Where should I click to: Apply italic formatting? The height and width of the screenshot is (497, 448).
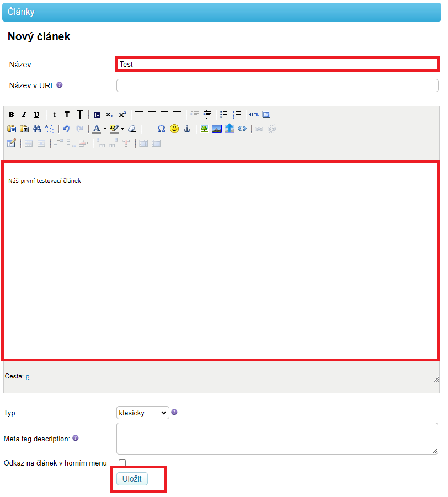(x=24, y=115)
